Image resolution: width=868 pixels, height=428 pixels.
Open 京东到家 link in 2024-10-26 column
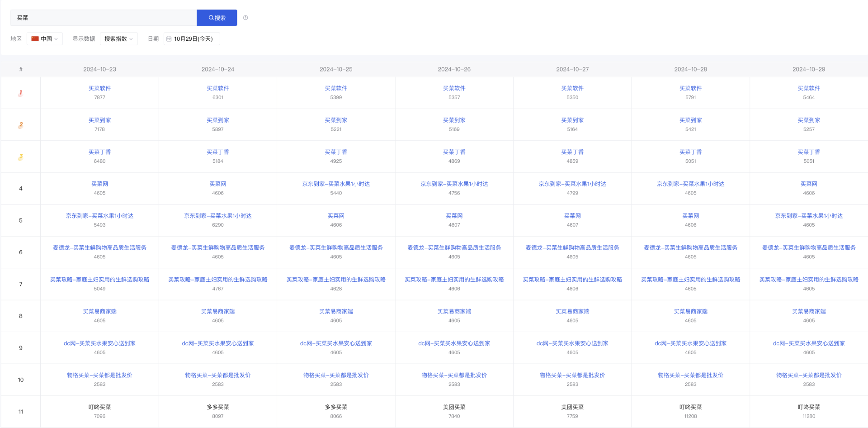454,184
